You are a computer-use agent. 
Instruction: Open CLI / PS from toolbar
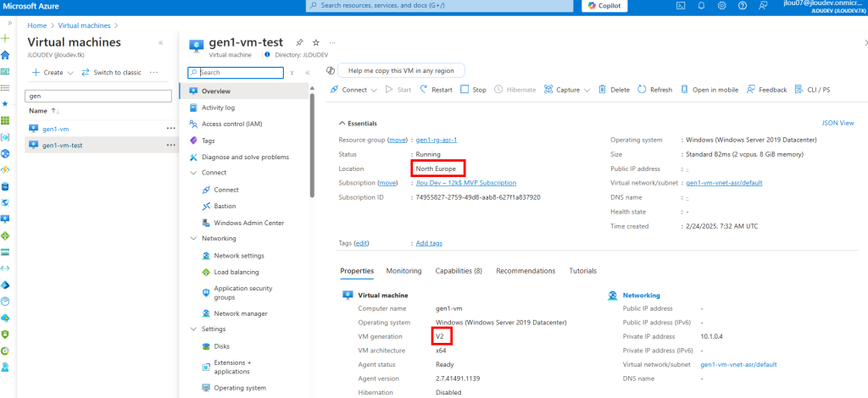coord(812,90)
